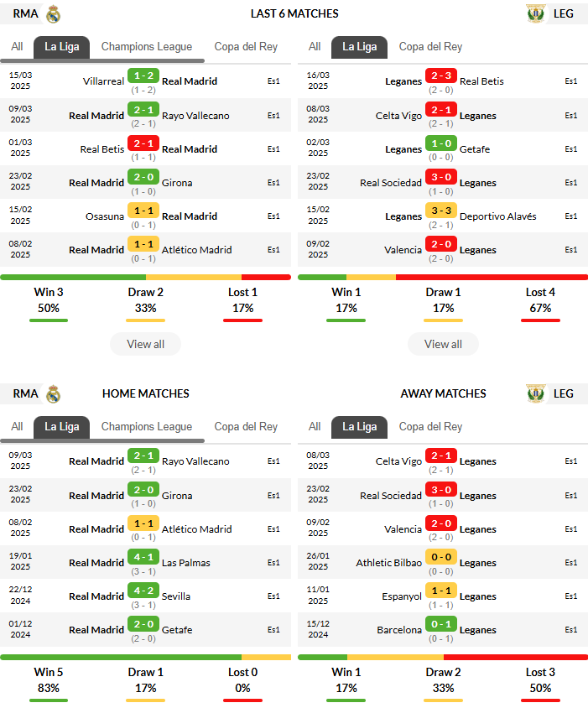
Task: Open the red 2-3 Leganes vs Real Betis score
Action: click(441, 75)
